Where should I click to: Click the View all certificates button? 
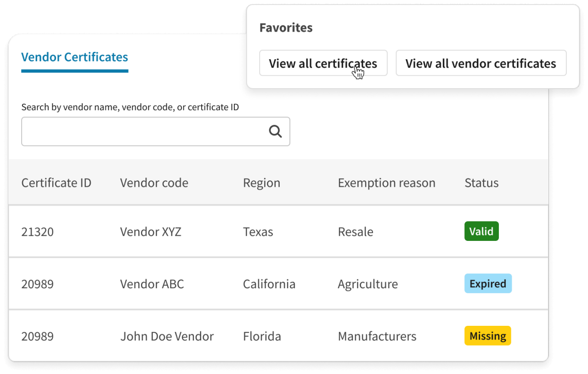click(x=323, y=63)
